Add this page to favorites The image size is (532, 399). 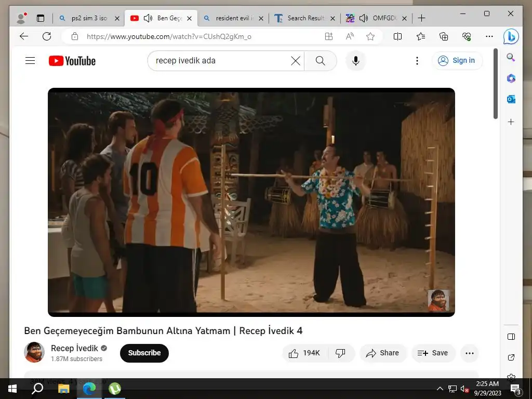(370, 36)
